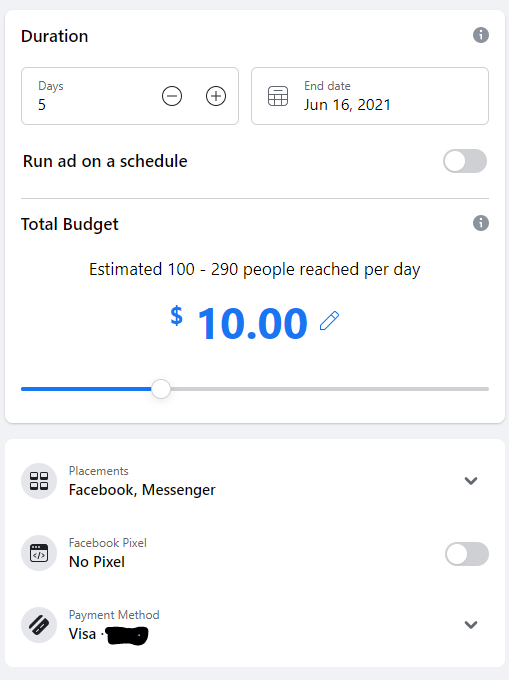Click the Facebook Pixel code icon
The image size is (509, 680).
[39, 553]
